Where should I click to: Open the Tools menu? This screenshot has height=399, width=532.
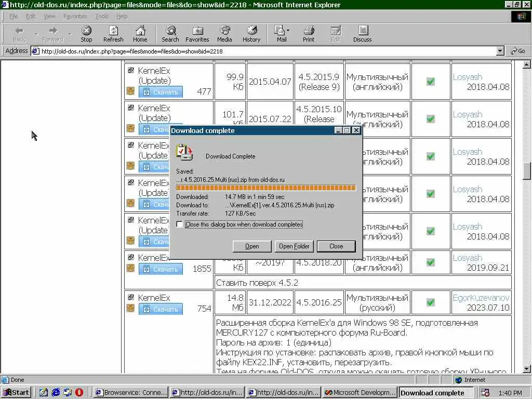101,16
